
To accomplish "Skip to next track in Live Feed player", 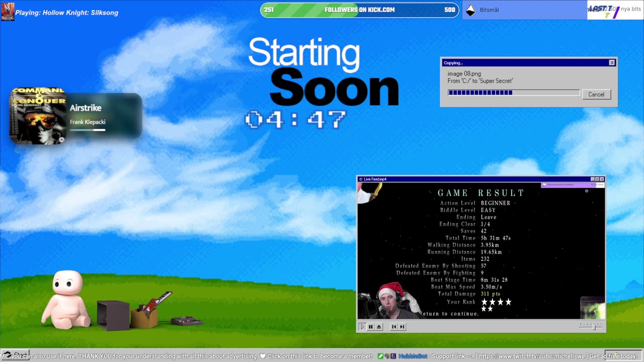I will [402, 326].
